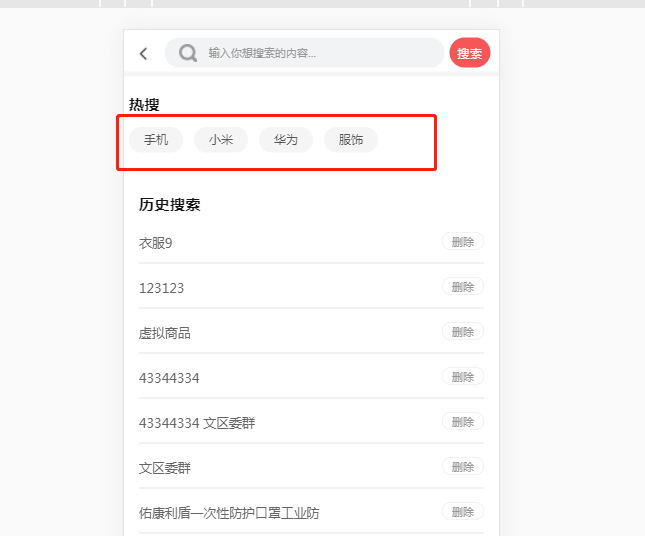Choose the 华为 hot search tag
Screen dimensions: 645x536
pos(286,140)
